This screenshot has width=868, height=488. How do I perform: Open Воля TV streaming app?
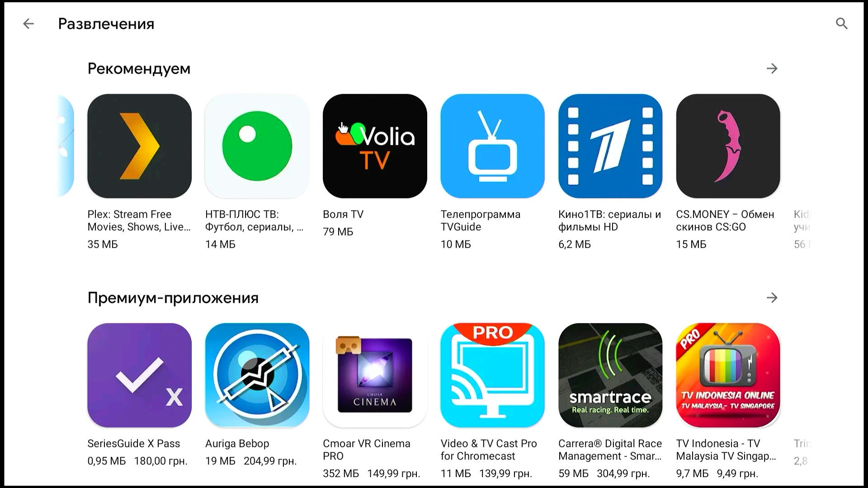pos(374,146)
